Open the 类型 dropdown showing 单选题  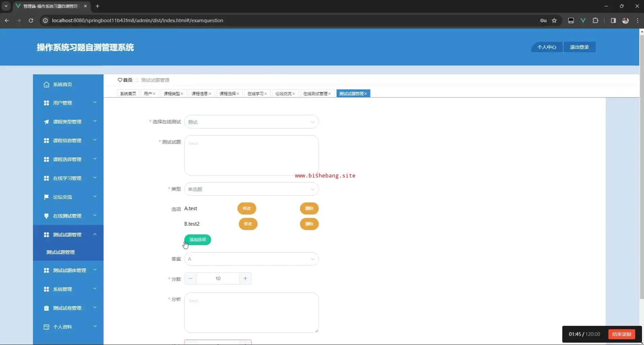coord(251,189)
